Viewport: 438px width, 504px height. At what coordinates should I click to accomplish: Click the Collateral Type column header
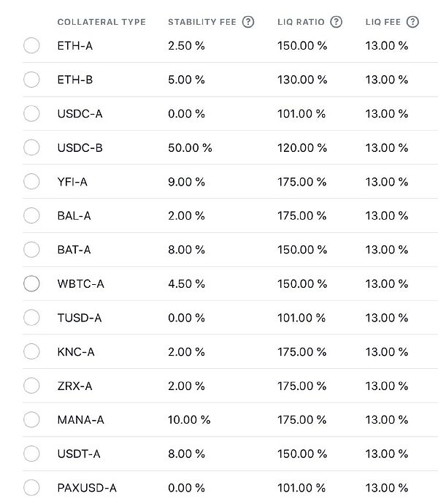click(x=101, y=22)
